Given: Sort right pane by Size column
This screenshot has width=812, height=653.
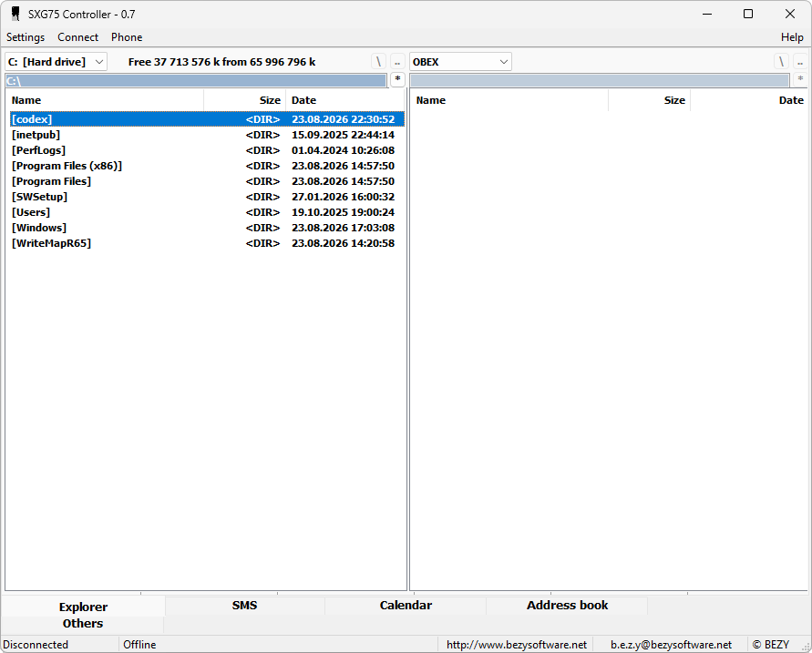Looking at the screenshot, I should click(650, 100).
